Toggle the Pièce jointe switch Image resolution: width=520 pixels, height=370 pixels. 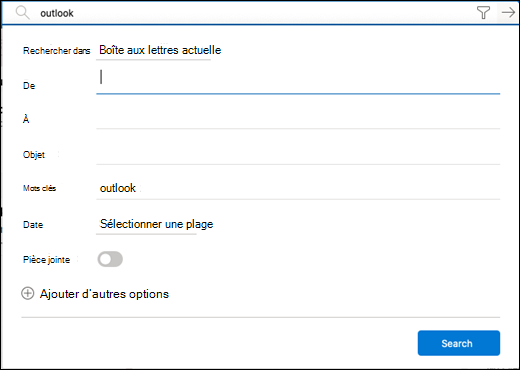110,259
